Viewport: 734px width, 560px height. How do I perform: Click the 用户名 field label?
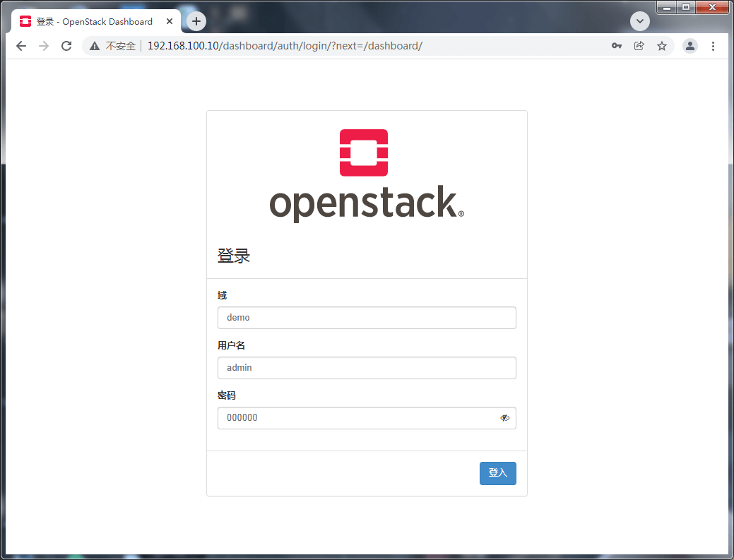coord(231,345)
